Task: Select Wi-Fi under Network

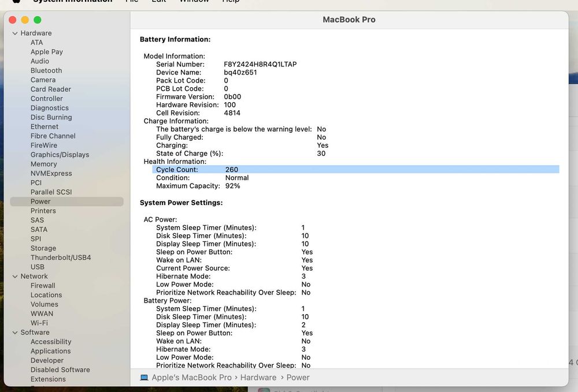Action: (39, 323)
